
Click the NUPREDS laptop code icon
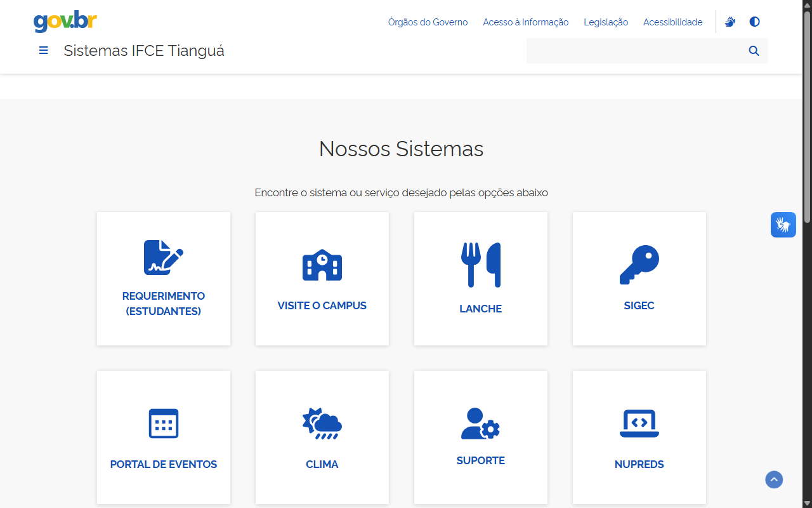click(x=639, y=424)
